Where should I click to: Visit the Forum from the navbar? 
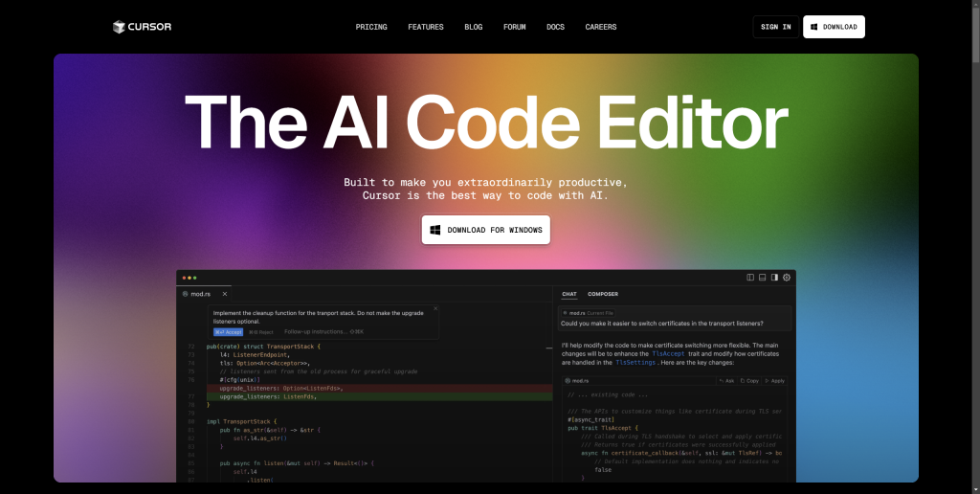click(x=514, y=27)
